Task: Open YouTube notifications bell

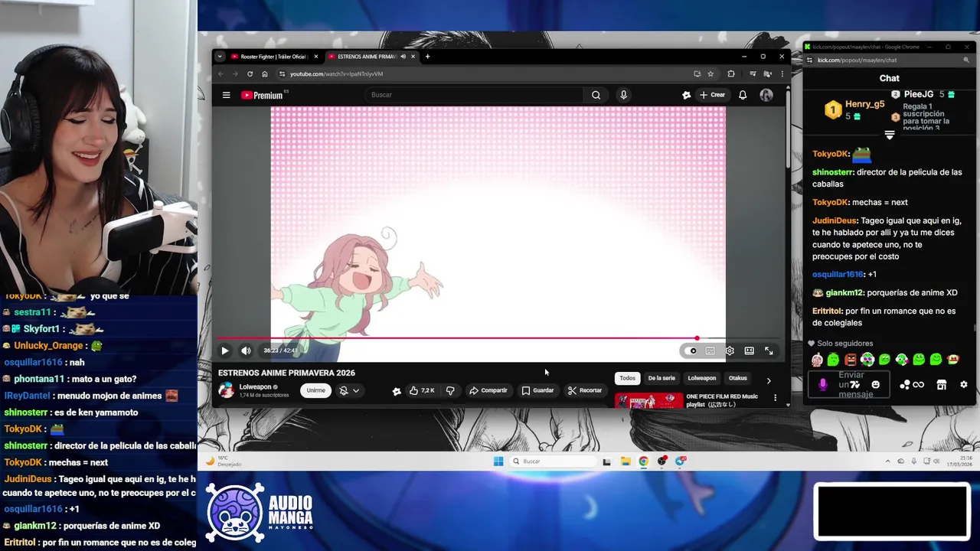Action: (x=743, y=95)
